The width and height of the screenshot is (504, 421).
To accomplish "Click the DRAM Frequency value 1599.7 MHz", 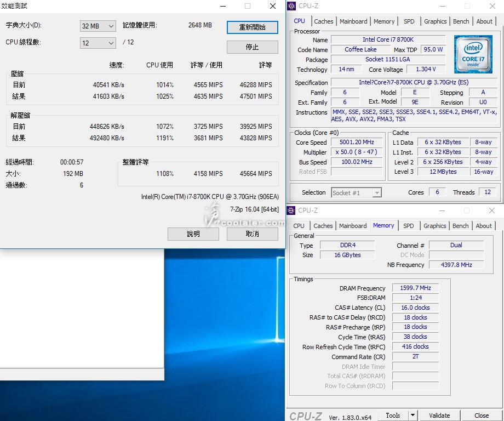I will click(x=415, y=288).
